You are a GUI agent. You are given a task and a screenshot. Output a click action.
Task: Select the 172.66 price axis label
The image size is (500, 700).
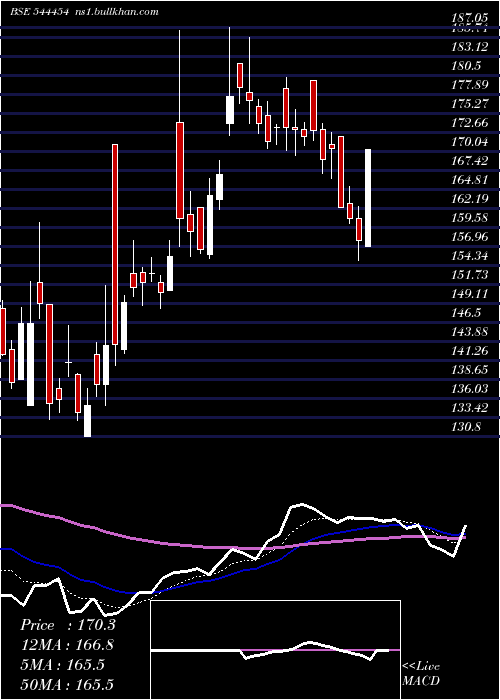coord(469,123)
